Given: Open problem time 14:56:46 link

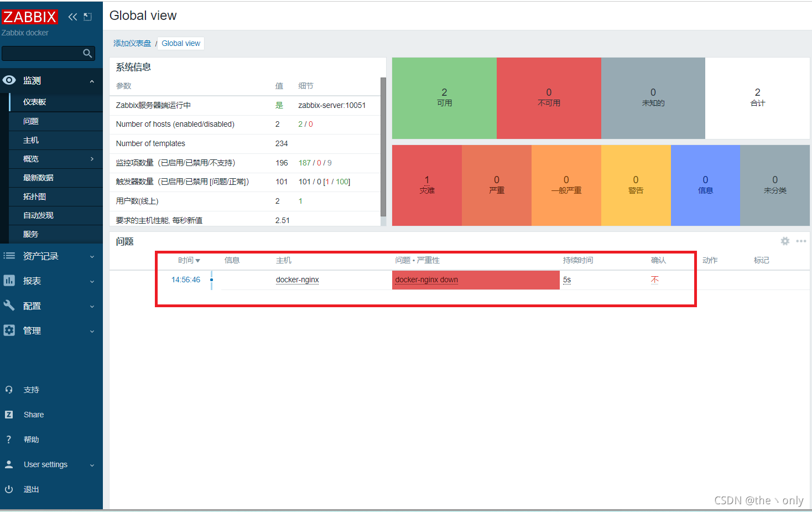Looking at the screenshot, I should pos(186,280).
